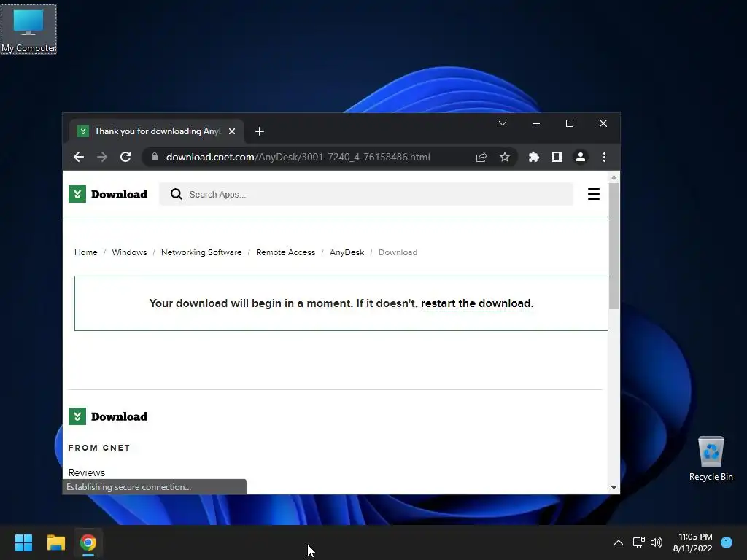Select the My Computer desktop icon
Image resolution: width=747 pixels, height=560 pixels.
click(28, 29)
